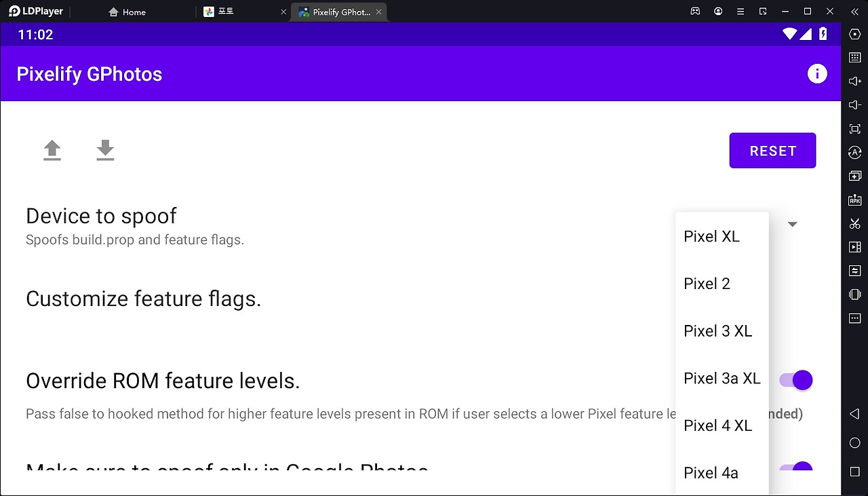Click the Android recent apps square button
The height and width of the screenshot is (496, 868).
click(x=854, y=472)
